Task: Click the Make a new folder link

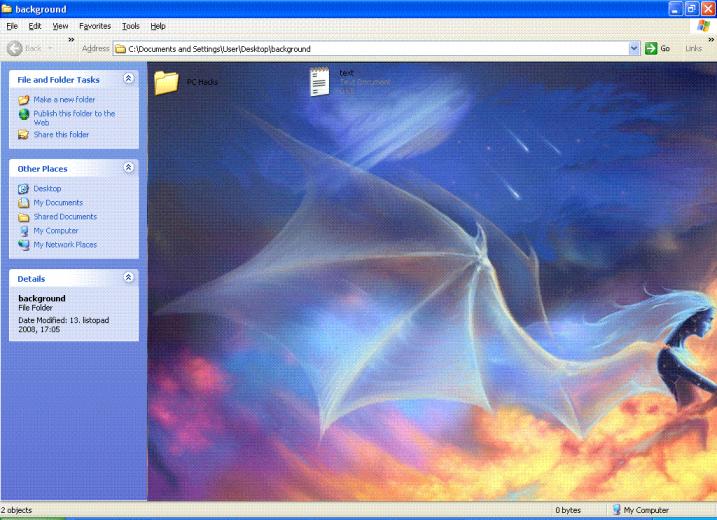Action: point(64,100)
